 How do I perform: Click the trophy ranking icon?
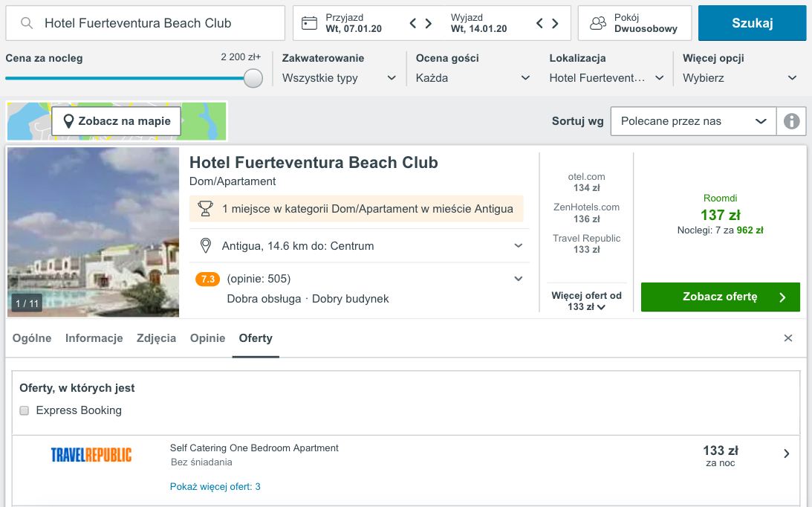click(x=205, y=208)
